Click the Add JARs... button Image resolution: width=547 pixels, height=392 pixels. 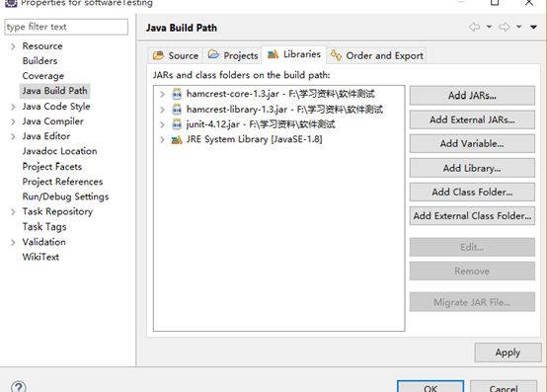pos(472,96)
